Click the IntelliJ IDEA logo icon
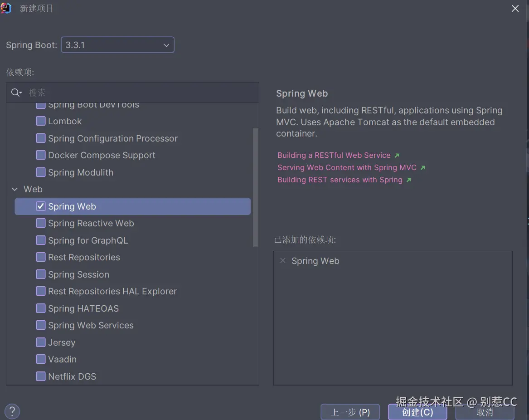529x420 pixels. tap(6, 8)
